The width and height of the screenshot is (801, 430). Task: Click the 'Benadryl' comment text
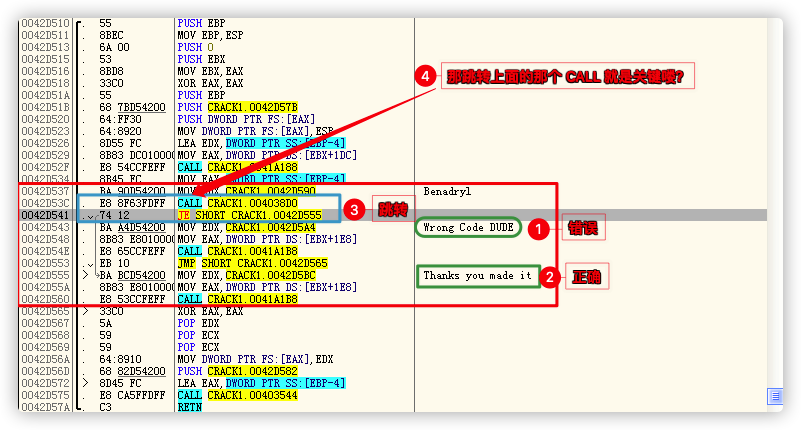(x=446, y=188)
